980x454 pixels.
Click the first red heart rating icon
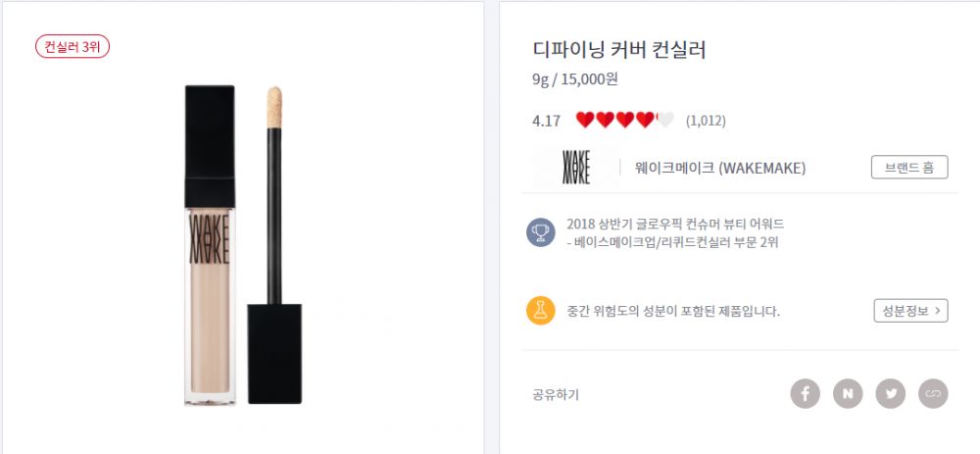pyautogui.click(x=585, y=121)
